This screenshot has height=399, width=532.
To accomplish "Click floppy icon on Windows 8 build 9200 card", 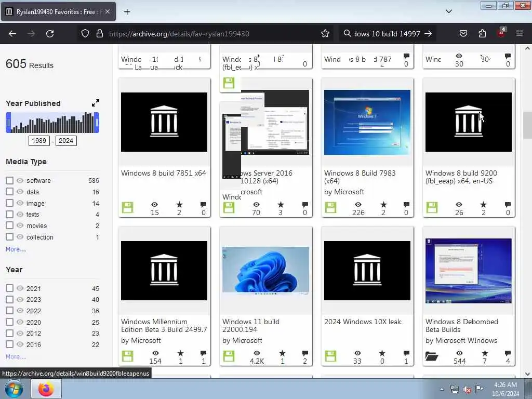I will tap(432, 207).
